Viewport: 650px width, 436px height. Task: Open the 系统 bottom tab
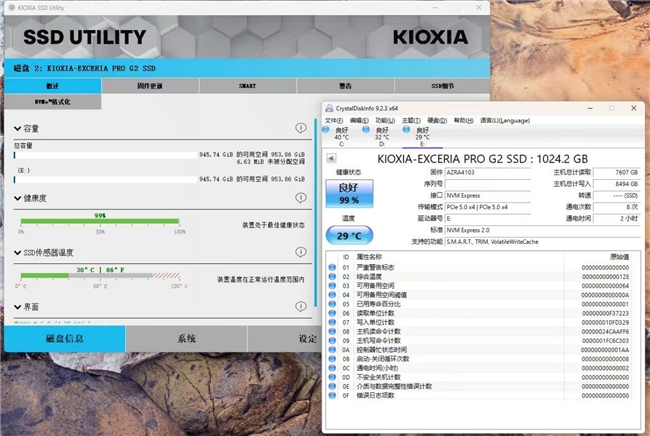pyautogui.click(x=187, y=338)
